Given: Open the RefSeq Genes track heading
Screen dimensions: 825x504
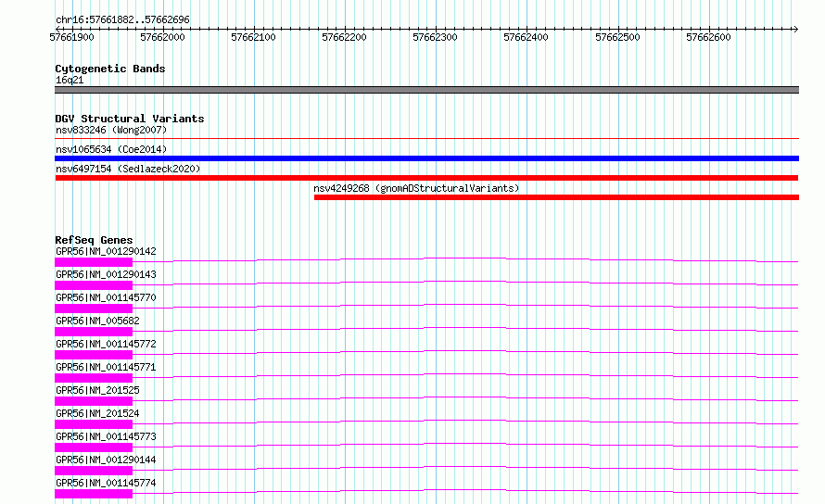Looking at the screenshot, I should click(94, 240).
